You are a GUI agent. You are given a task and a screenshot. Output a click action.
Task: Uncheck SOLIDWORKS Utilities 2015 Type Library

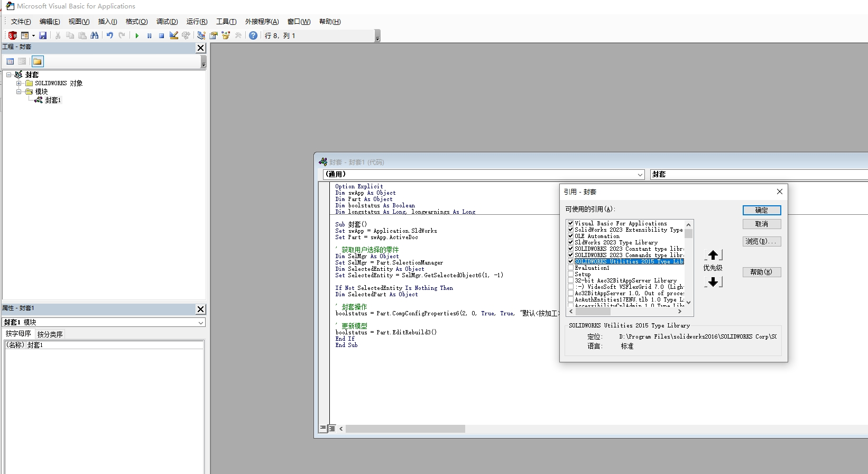(570, 261)
